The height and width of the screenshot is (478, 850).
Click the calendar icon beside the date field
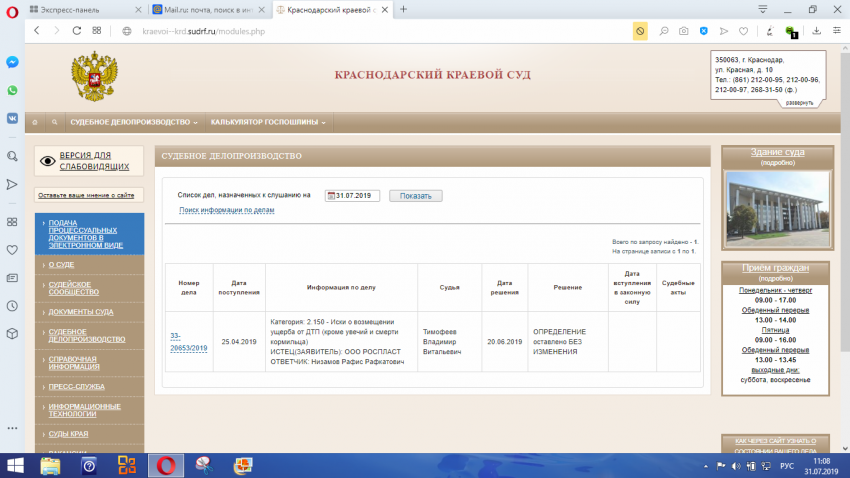click(x=331, y=196)
